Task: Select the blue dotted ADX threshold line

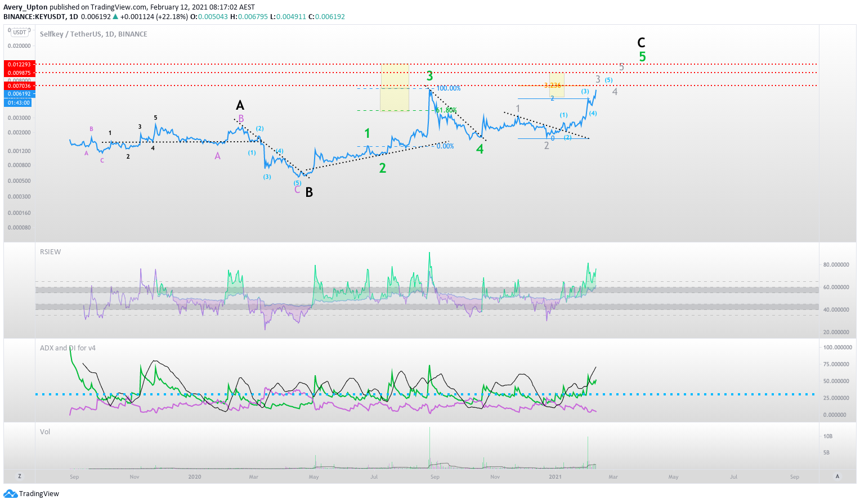Action: [425, 394]
